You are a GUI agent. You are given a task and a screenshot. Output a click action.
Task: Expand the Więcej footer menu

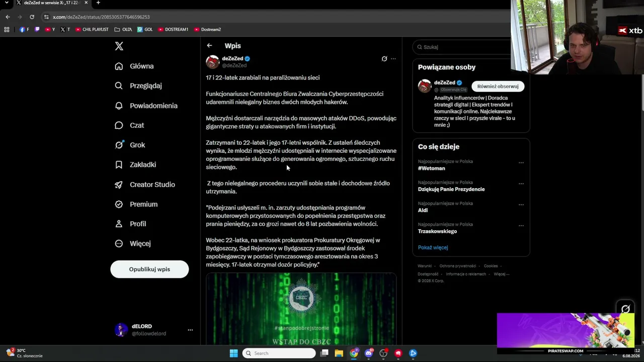(x=502, y=274)
